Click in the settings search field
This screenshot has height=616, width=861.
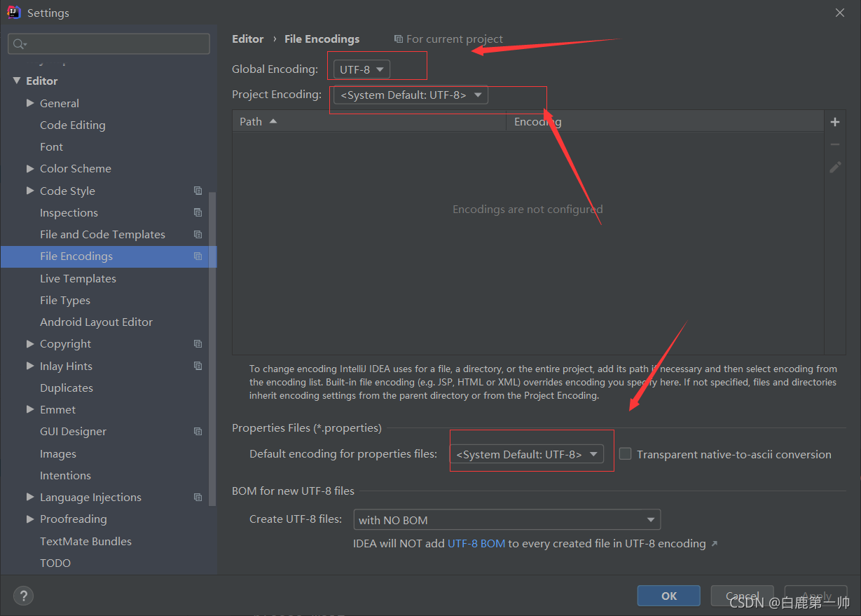(109, 44)
